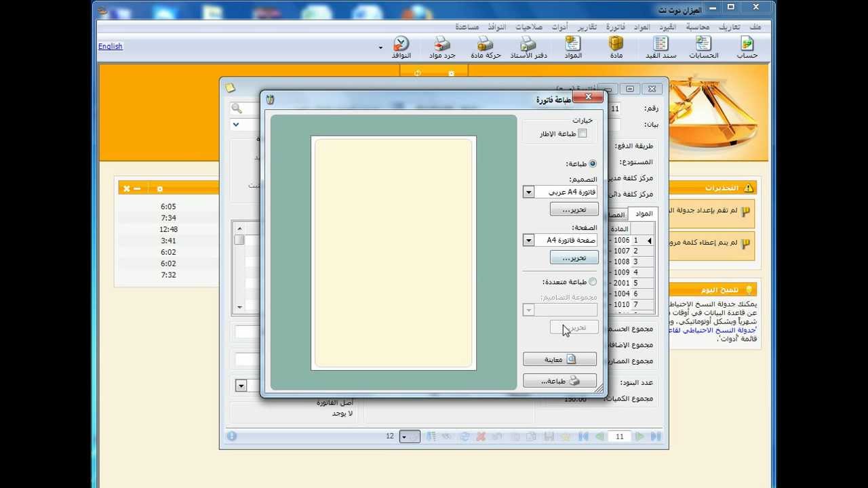The image size is (868, 488).
Task: Open the ملف menu
Action: coord(755,26)
